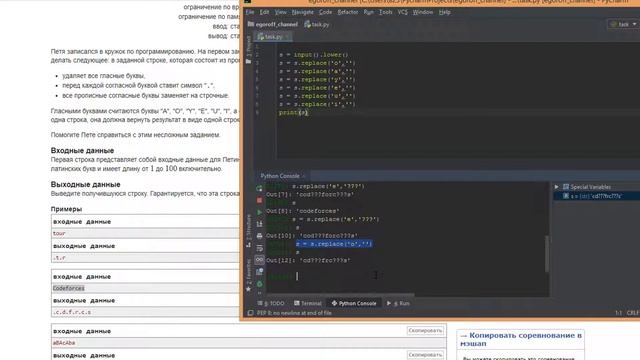
Task: Close the task.py editor tab
Action: 287,37
